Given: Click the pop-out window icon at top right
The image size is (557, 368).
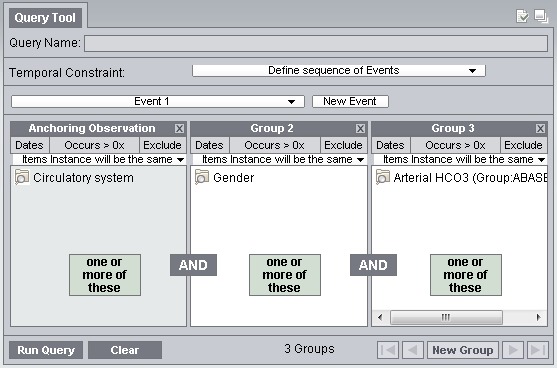Looking at the screenshot, I should click(541, 16).
